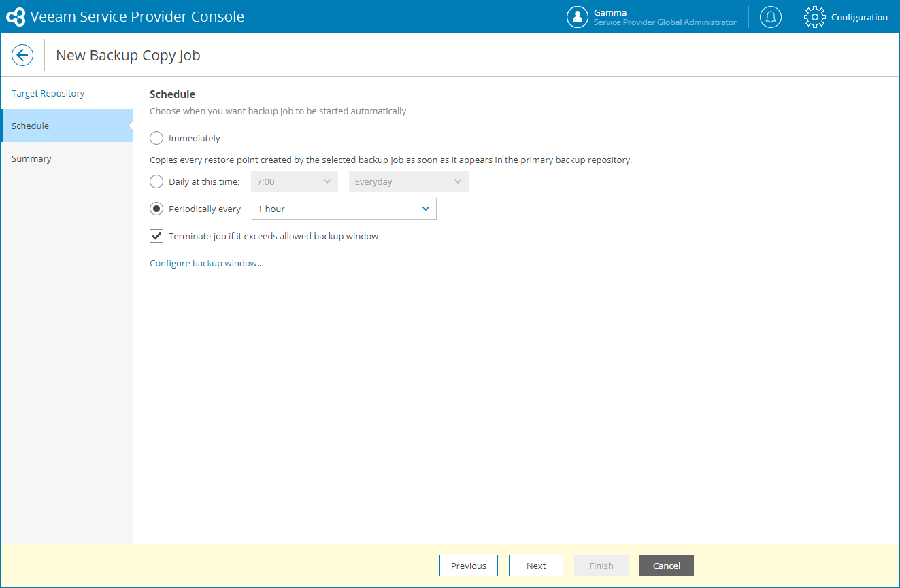
Task: Go back using the arrow icon
Action: pos(22,55)
